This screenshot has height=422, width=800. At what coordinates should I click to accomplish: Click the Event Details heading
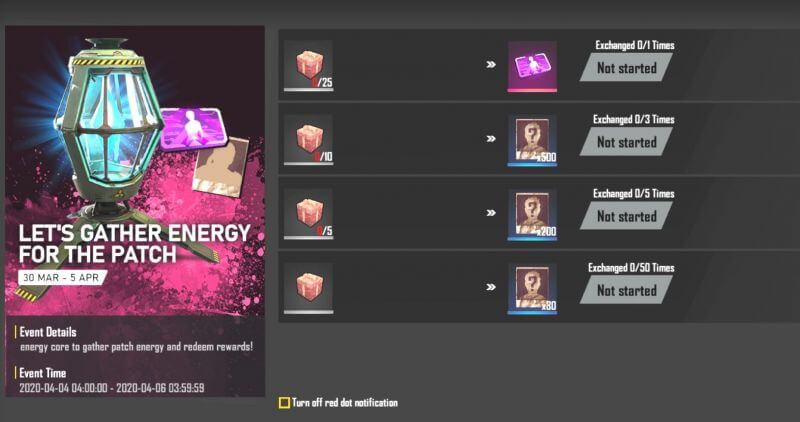(x=47, y=332)
